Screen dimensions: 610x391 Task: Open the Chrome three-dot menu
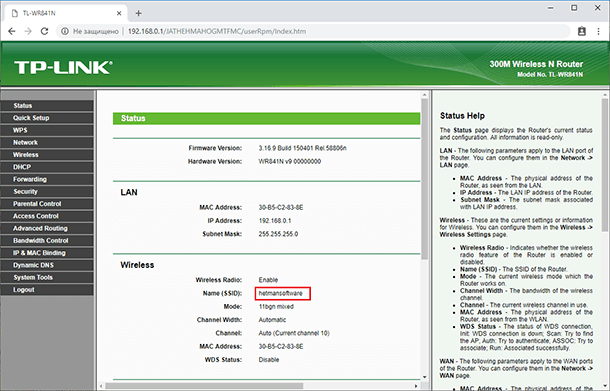(x=598, y=32)
